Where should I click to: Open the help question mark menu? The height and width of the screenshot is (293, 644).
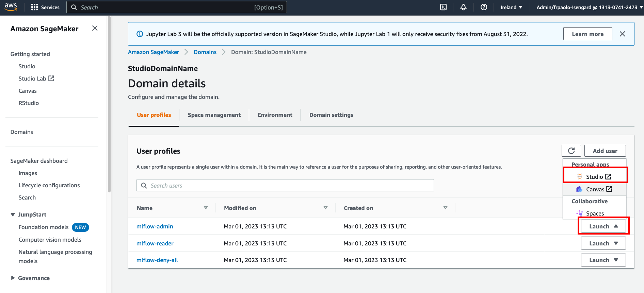point(484,7)
